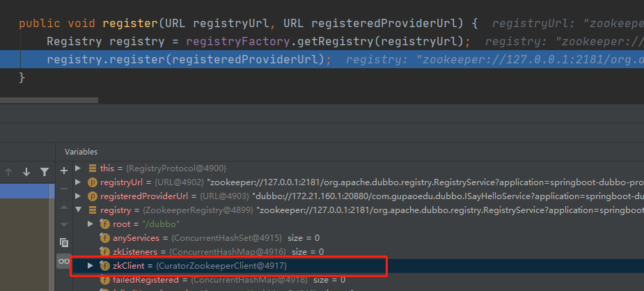Image resolution: width=644 pixels, height=291 pixels.
Task: Click the '{ConcurrentHashMap@4916}' value text
Action: tap(228, 251)
